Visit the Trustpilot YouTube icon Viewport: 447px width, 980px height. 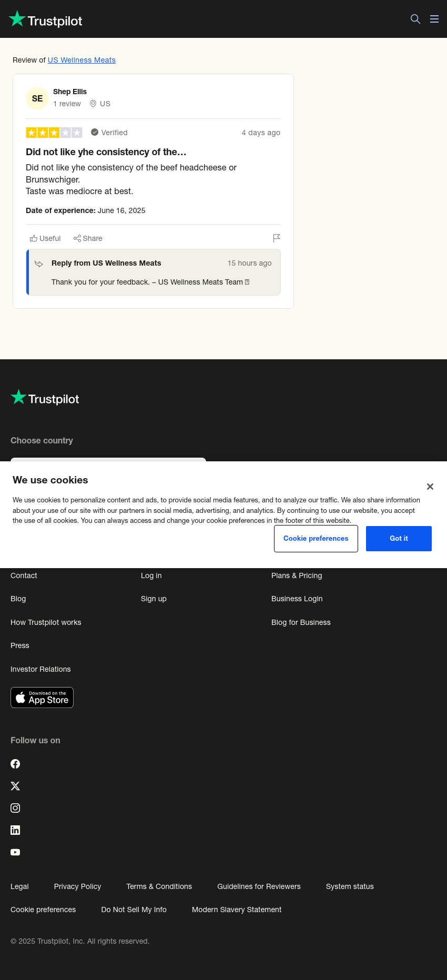15,852
